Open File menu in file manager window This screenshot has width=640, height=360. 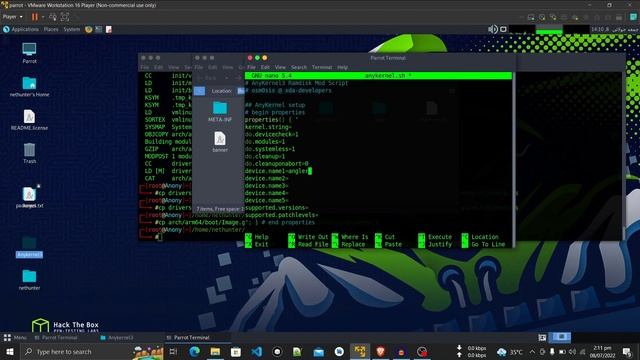tap(199, 67)
